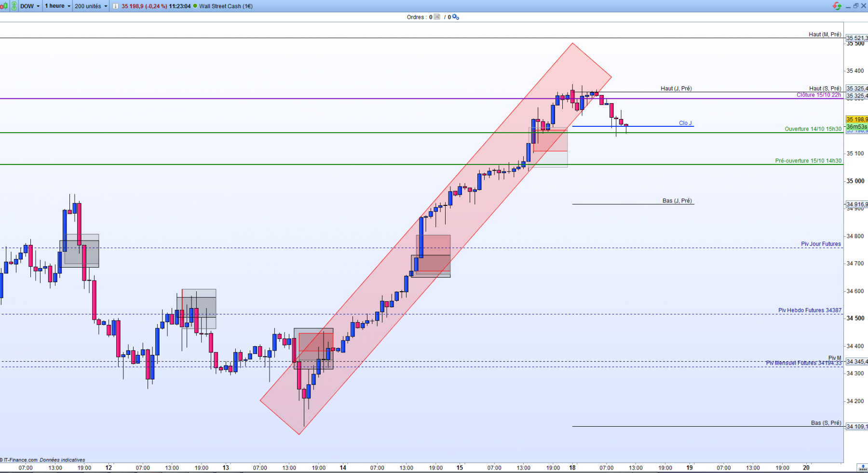
Task: Click the IT-Finance.com attribution text
Action: (19, 460)
